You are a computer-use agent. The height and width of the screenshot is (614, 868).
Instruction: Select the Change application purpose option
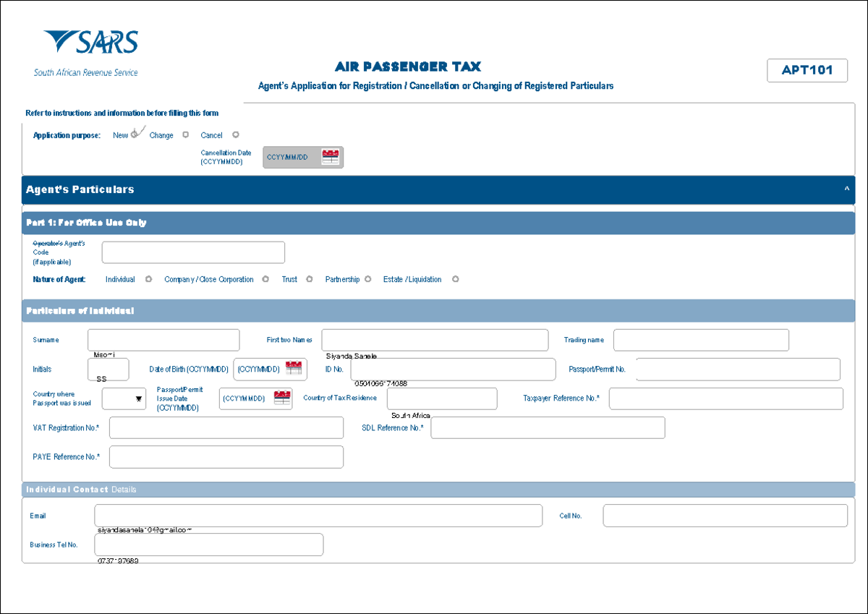(186, 135)
